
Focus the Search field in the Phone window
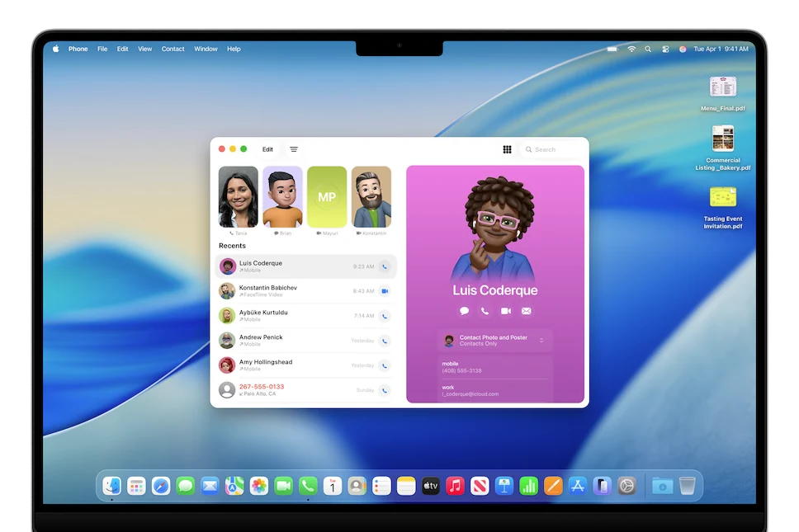552,149
